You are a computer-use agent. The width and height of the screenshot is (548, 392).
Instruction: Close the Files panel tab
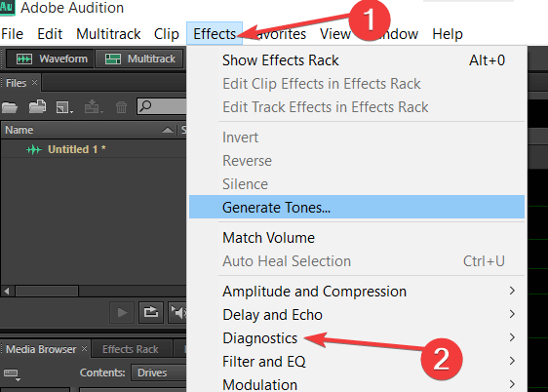(34, 83)
